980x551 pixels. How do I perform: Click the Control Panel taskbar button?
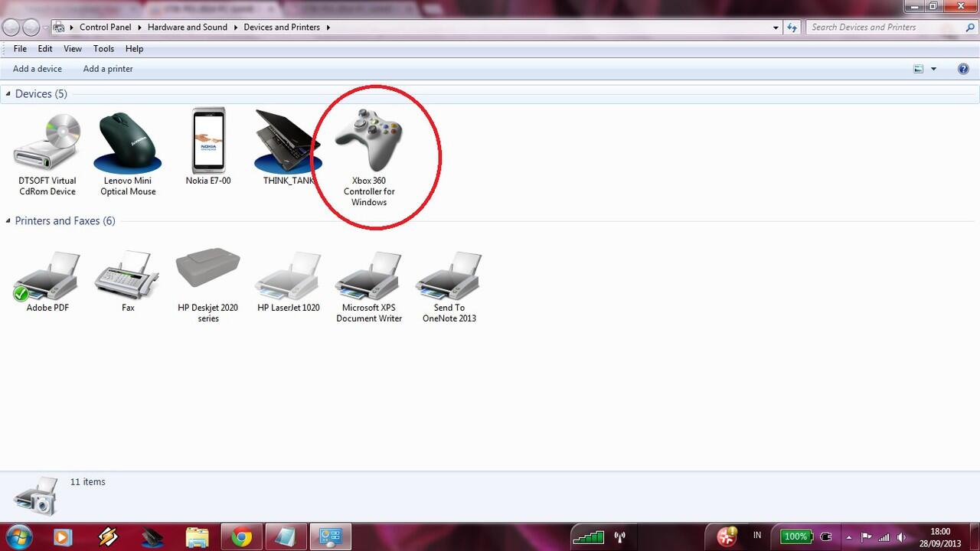click(x=331, y=537)
